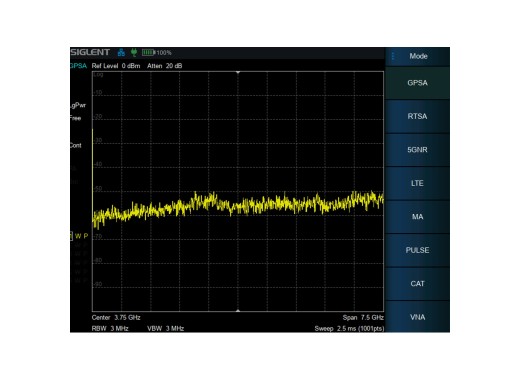Select MA modulation analysis mode
520x380 pixels.
[417, 217]
